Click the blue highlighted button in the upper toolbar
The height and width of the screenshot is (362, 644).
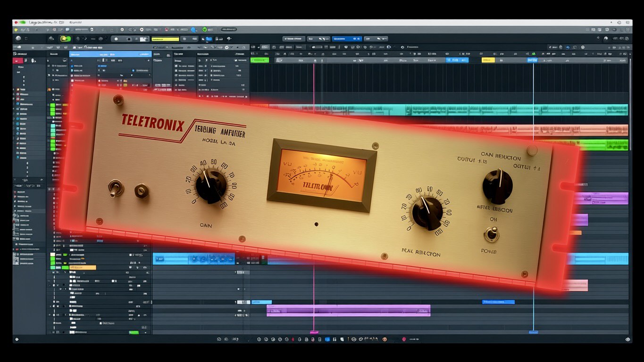[347, 39]
